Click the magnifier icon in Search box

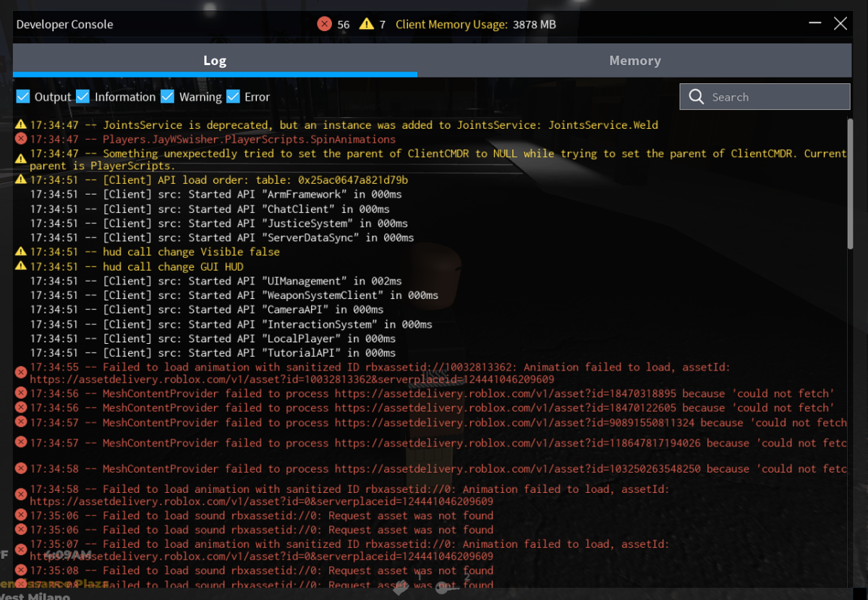click(x=697, y=97)
